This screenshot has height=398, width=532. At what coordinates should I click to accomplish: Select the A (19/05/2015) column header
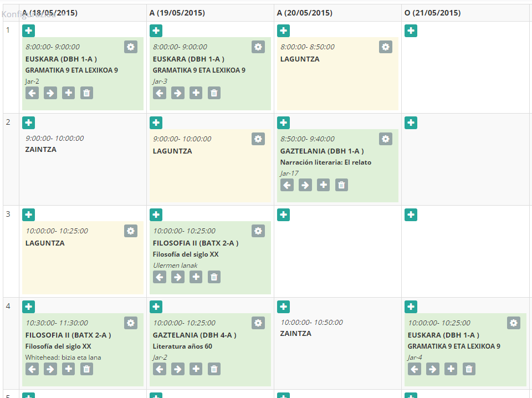(x=177, y=13)
